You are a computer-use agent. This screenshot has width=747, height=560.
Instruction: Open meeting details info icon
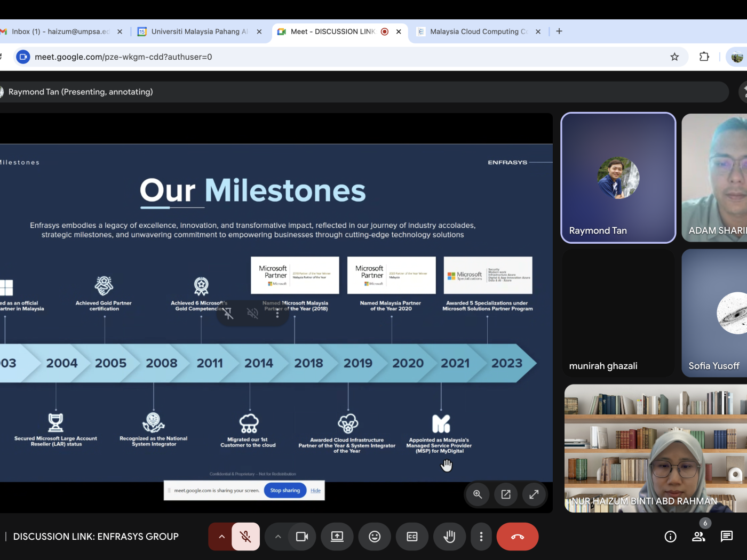(x=670, y=537)
